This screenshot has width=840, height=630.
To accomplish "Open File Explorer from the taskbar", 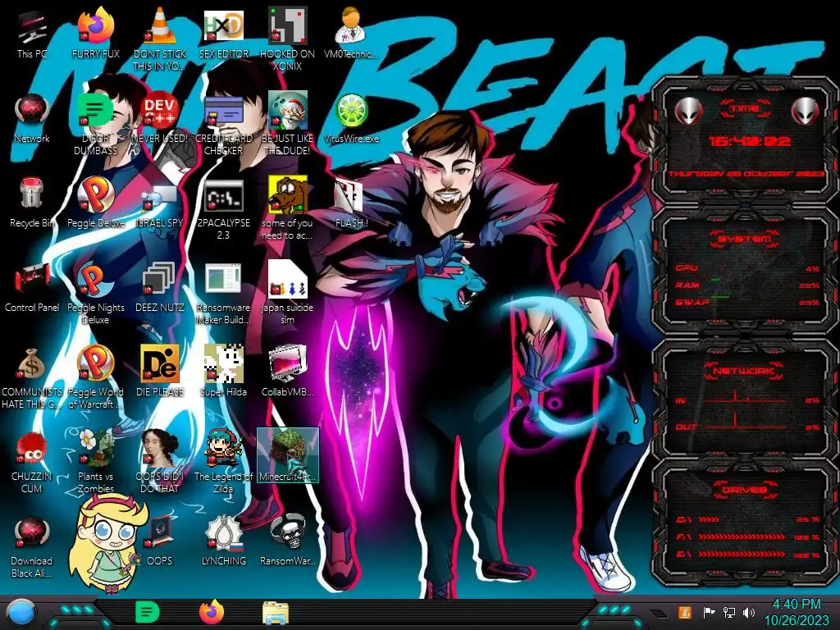I will pos(276,613).
